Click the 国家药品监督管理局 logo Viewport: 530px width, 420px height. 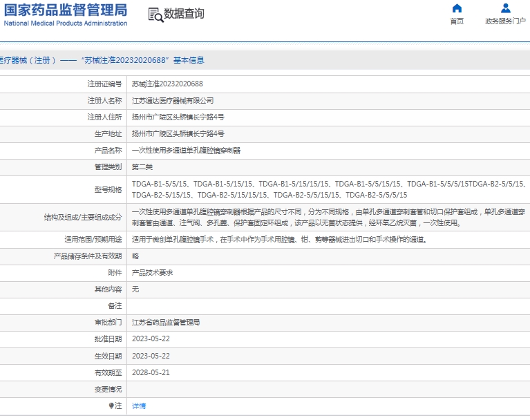point(66,10)
